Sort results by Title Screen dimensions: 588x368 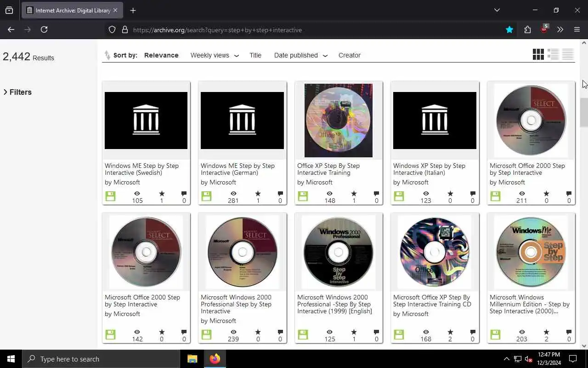click(255, 55)
